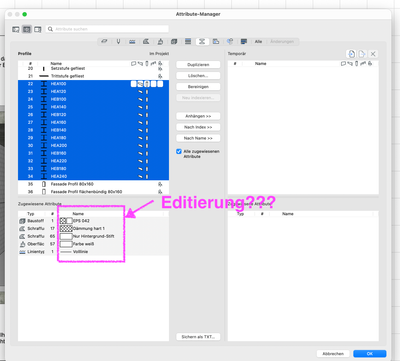The height and width of the screenshot is (361, 400).
Task: Click the Nach Index >> button
Action: point(198,127)
